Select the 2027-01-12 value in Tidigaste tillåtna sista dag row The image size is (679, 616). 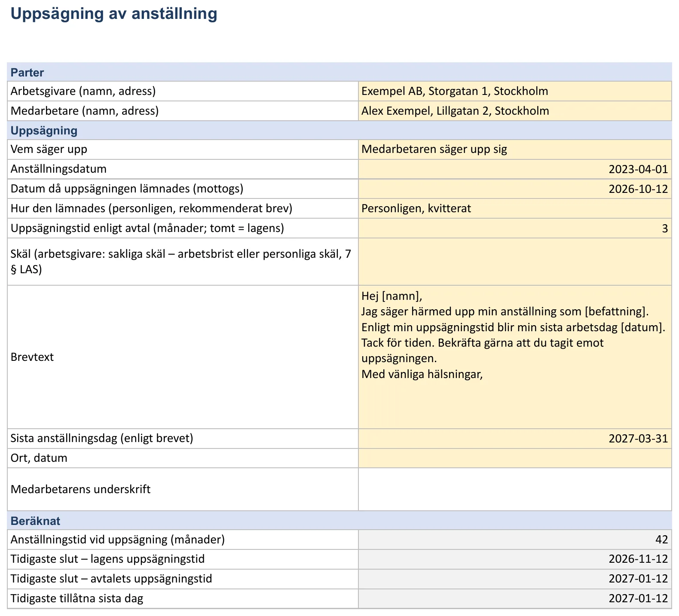[x=515, y=599]
